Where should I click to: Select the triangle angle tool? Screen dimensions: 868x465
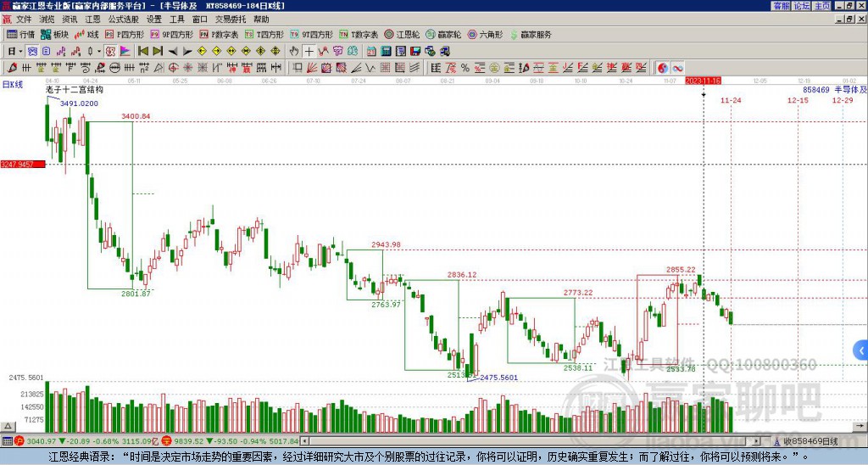(159, 68)
